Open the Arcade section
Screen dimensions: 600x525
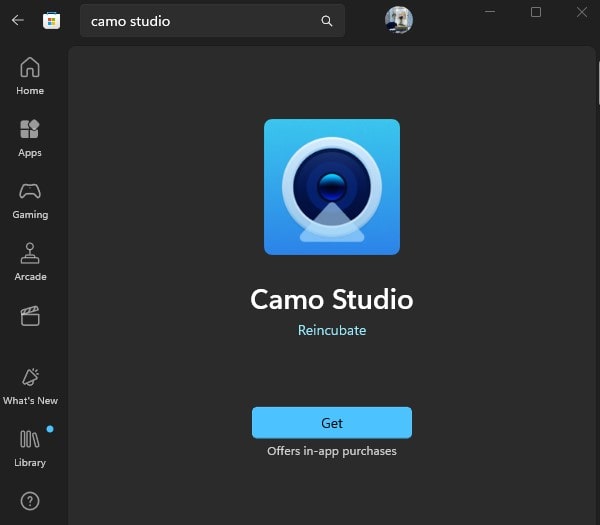pos(30,262)
